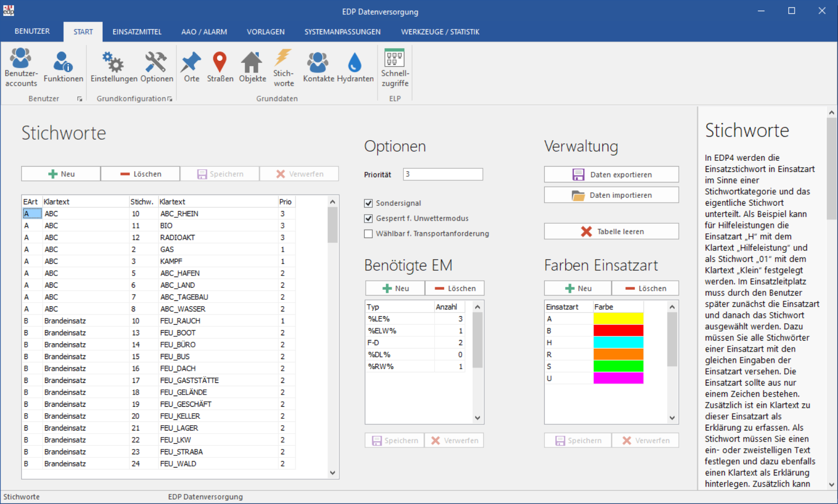This screenshot has height=504, width=838.
Task: Click Daten importieren
Action: (x=611, y=195)
